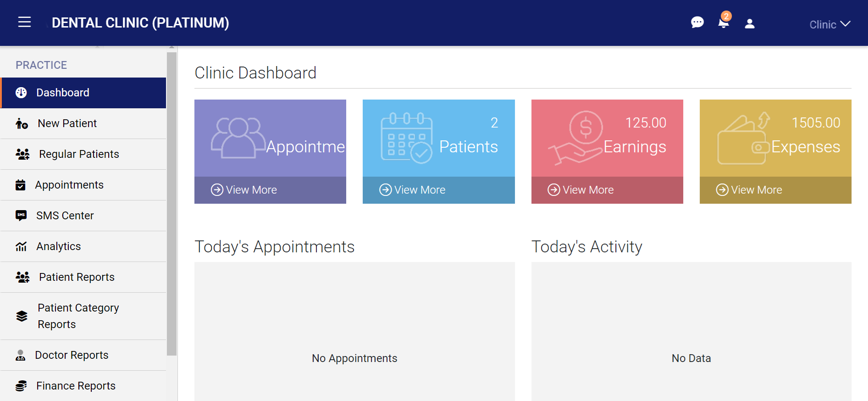
Task: Select Dashboard in the sidebar
Action: [x=63, y=93]
